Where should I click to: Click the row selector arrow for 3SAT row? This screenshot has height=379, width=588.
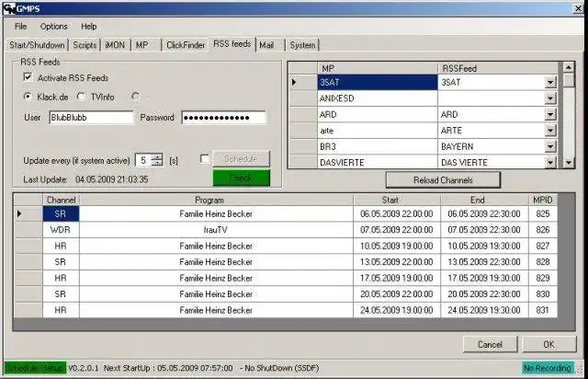point(302,82)
